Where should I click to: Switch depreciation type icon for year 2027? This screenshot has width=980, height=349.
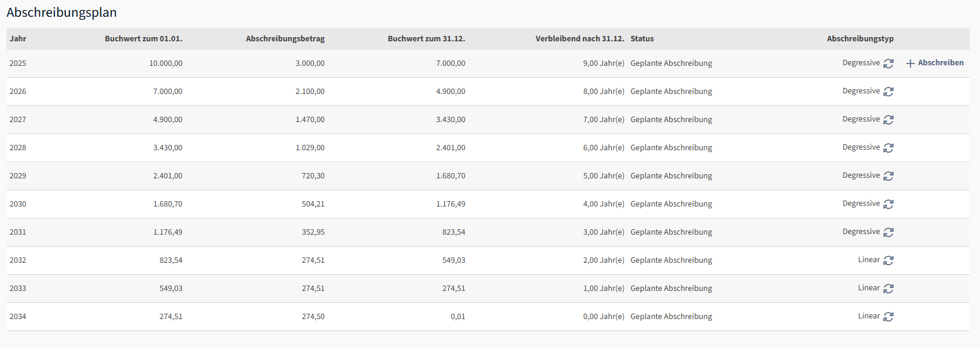[x=889, y=120]
